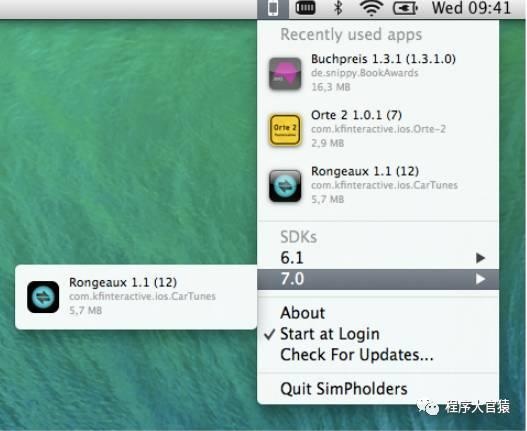Click the Rongeaux icon in the 7.0 submenu

coord(43,297)
